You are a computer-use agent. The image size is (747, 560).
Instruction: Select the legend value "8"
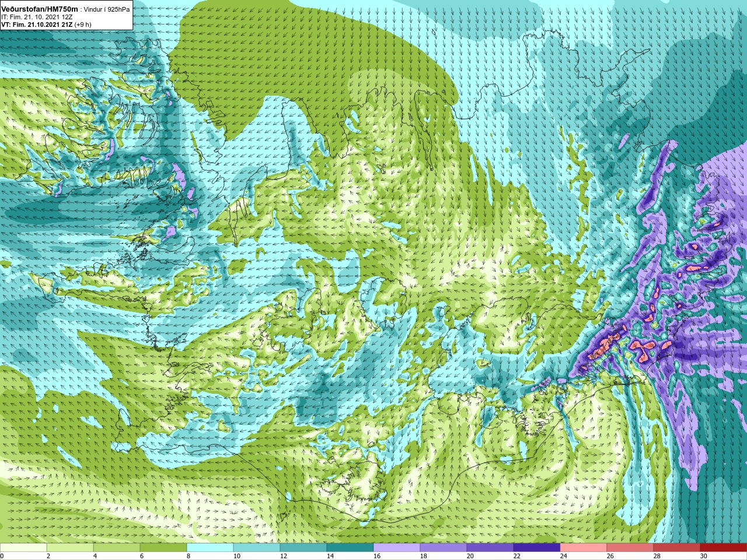(189, 556)
